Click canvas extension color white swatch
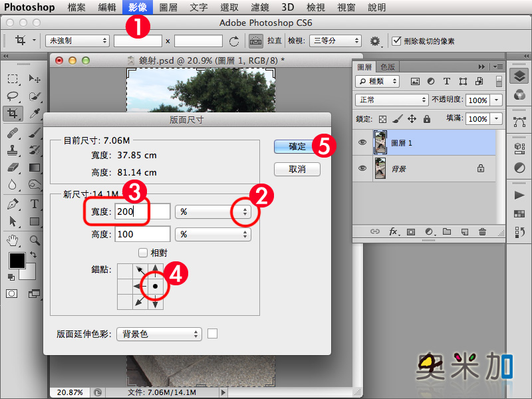Viewport: 532px width, 399px height. (x=212, y=334)
